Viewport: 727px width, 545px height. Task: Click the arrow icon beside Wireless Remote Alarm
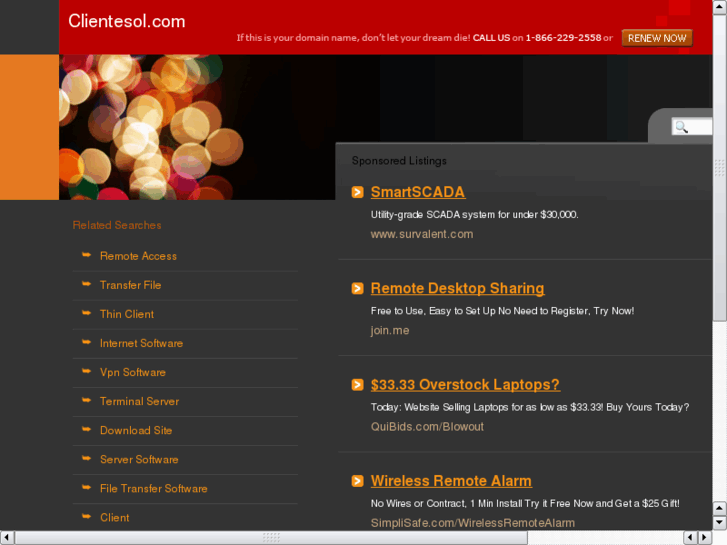pyautogui.click(x=357, y=481)
